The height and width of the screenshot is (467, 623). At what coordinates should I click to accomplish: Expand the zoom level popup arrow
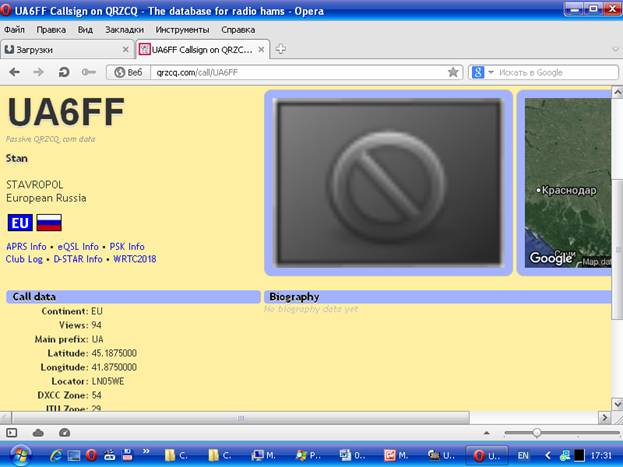click(486, 433)
